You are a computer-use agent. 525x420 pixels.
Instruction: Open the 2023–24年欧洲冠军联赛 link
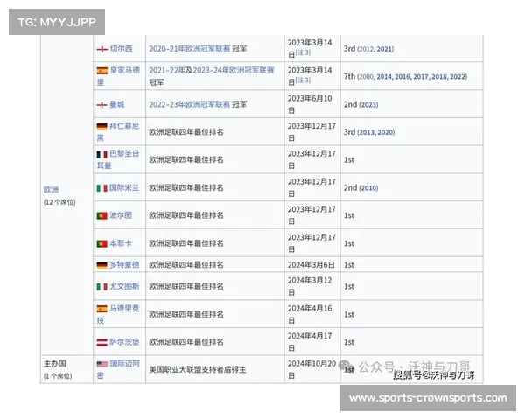234,70
